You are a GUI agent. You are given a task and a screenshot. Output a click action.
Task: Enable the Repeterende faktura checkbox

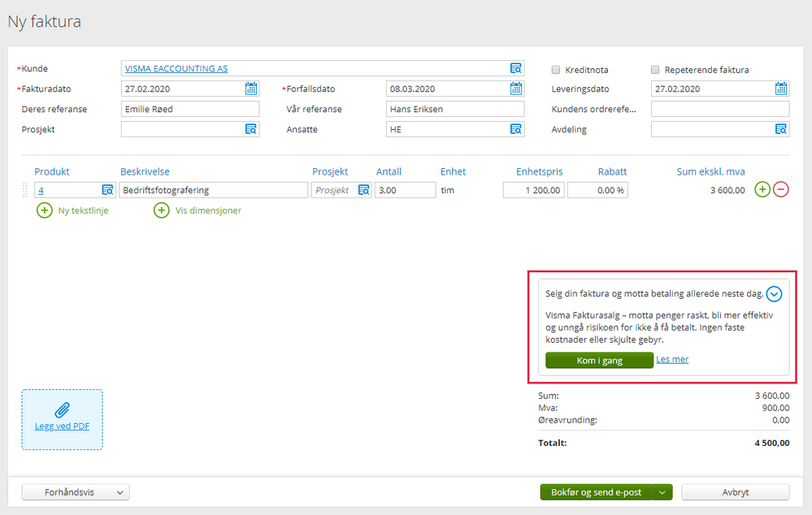click(655, 69)
